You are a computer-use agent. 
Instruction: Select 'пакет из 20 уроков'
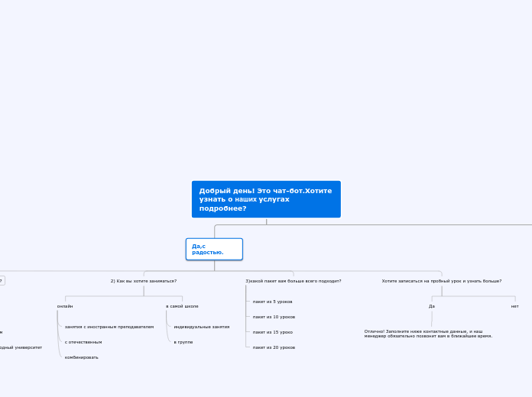(x=274, y=347)
